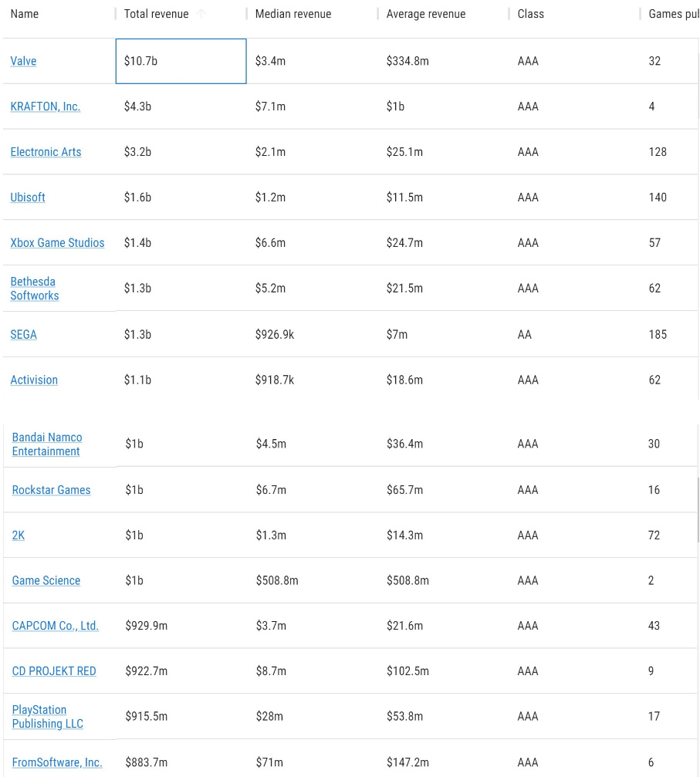
Task: Go to the Xbox Game Studios page
Action: [x=57, y=243]
